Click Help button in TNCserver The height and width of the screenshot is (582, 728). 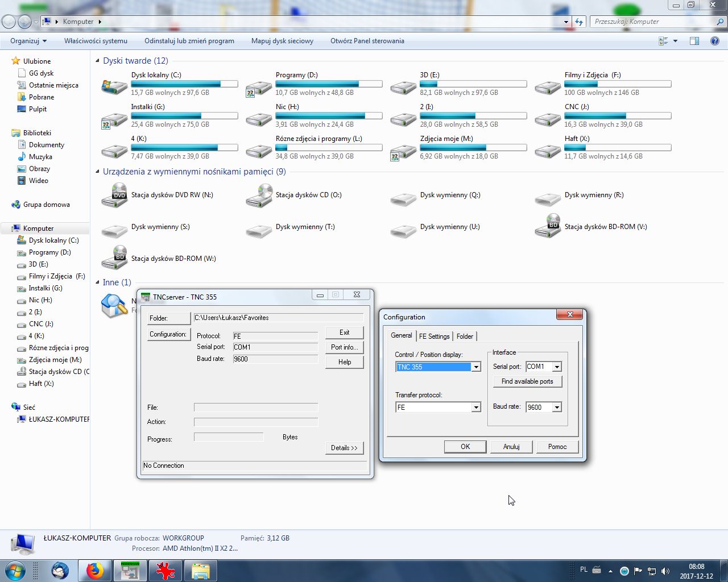click(344, 362)
